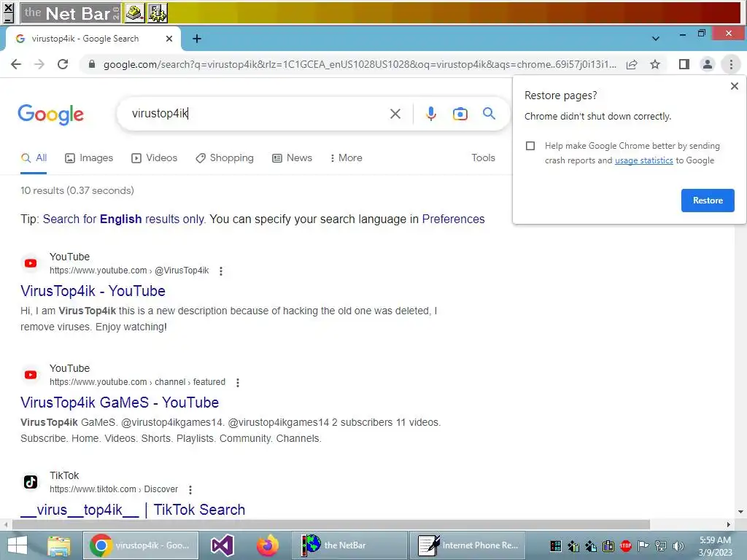
Task: Click into the Google search box
Action: tap(258, 113)
